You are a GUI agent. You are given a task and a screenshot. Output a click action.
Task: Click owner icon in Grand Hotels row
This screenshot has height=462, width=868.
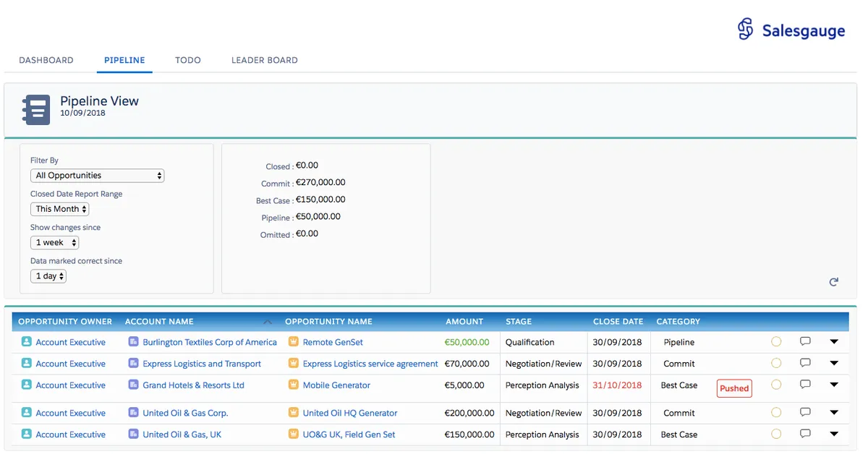tap(27, 385)
